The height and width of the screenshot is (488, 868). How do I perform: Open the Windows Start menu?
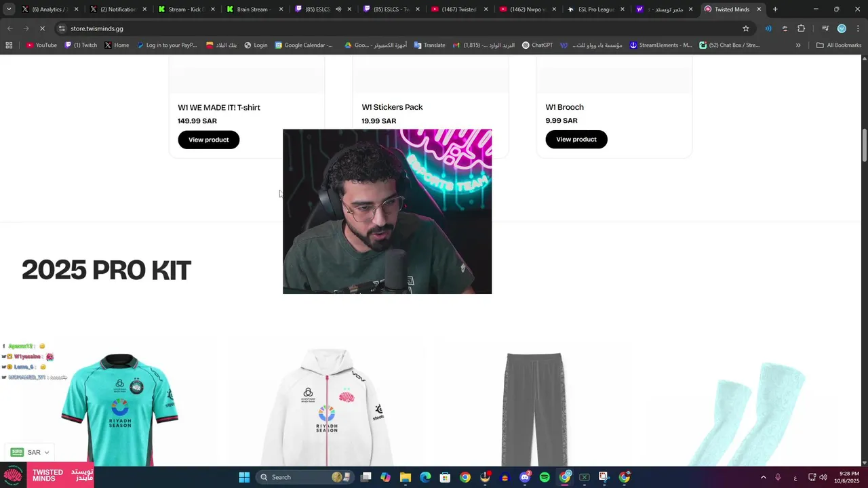(x=244, y=477)
